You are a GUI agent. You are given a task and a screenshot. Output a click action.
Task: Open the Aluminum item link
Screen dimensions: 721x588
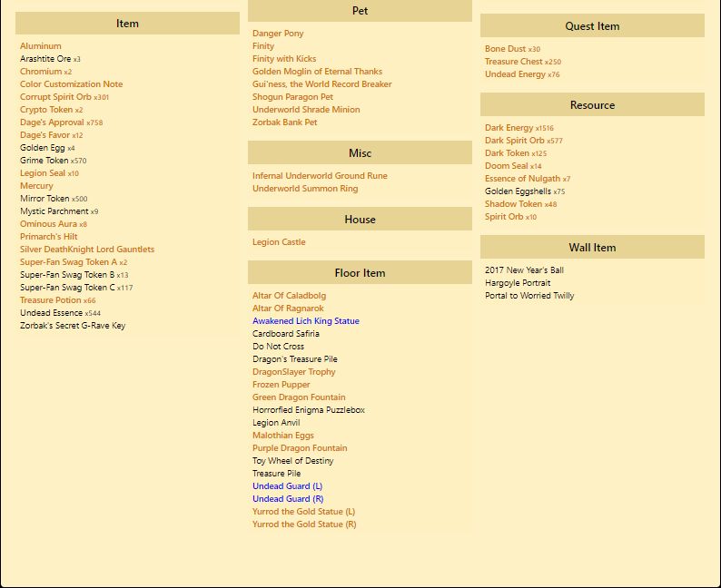(x=41, y=46)
